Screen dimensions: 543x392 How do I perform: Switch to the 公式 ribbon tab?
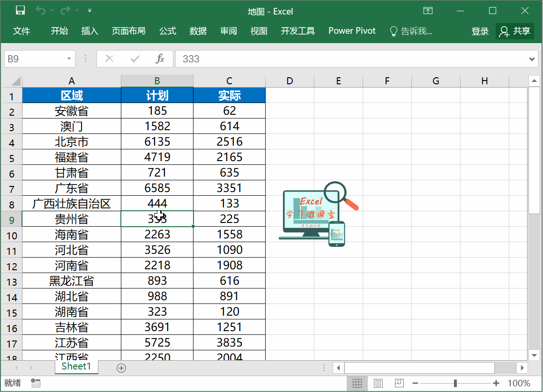pos(168,31)
